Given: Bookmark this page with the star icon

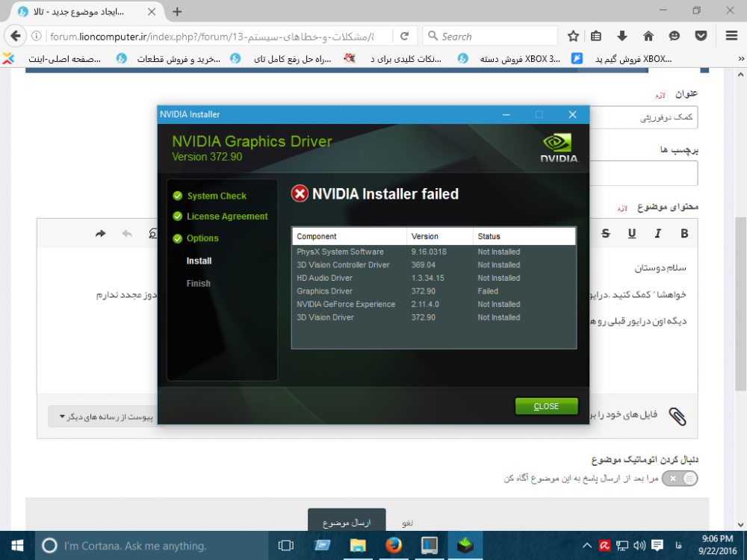Looking at the screenshot, I should [x=573, y=35].
